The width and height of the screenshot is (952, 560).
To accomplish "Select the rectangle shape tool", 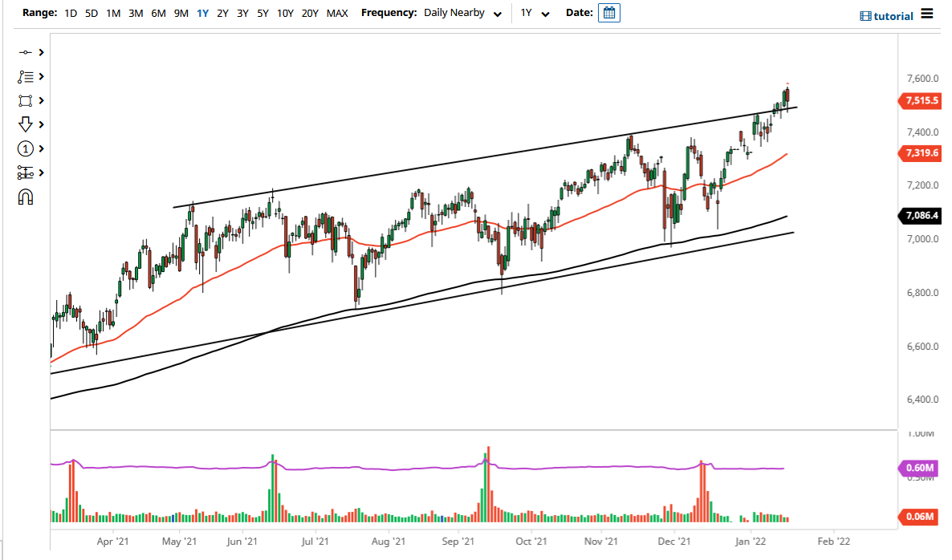I will click(x=26, y=100).
